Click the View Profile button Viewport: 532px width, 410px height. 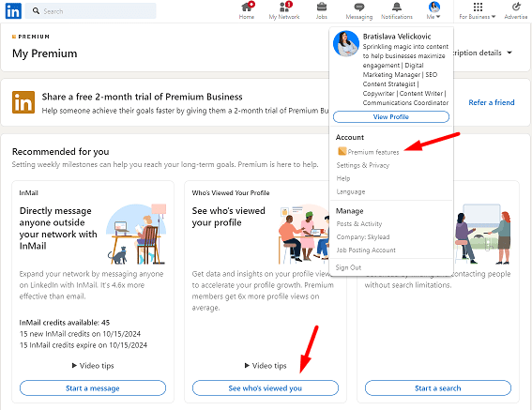[x=391, y=116]
